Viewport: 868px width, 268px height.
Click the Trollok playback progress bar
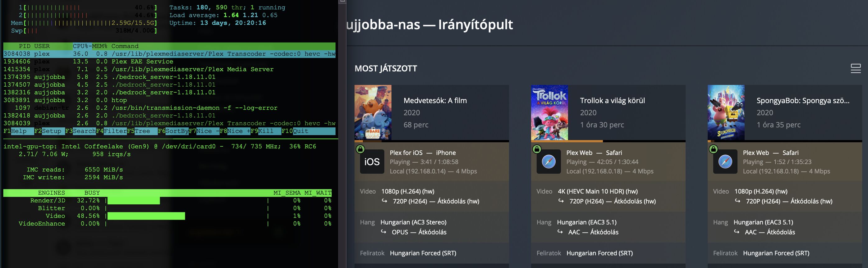pyautogui.click(x=608, y=141)
